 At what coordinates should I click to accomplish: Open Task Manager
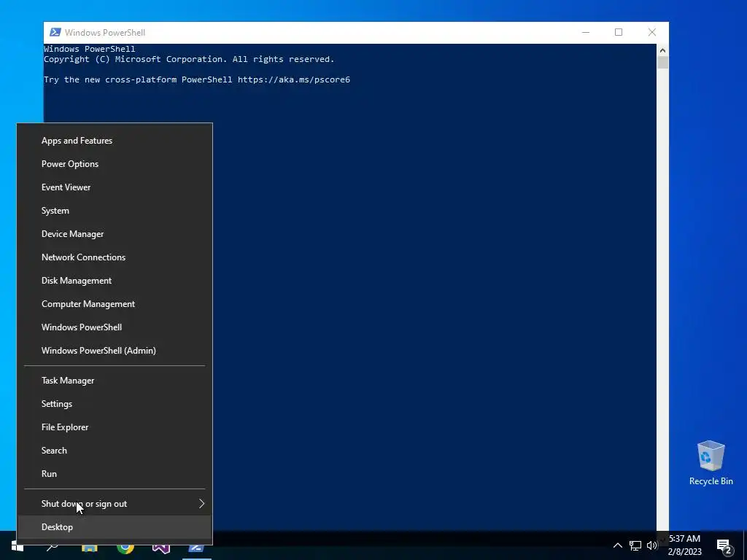point(115,381)
